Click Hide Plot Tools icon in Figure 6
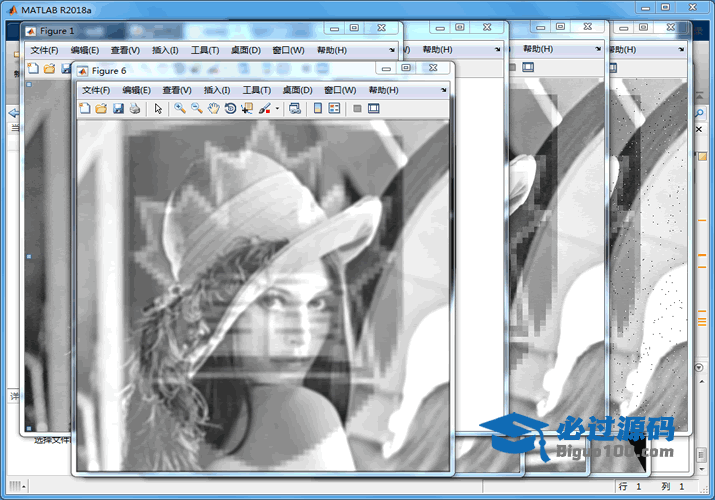 point(358,108)
